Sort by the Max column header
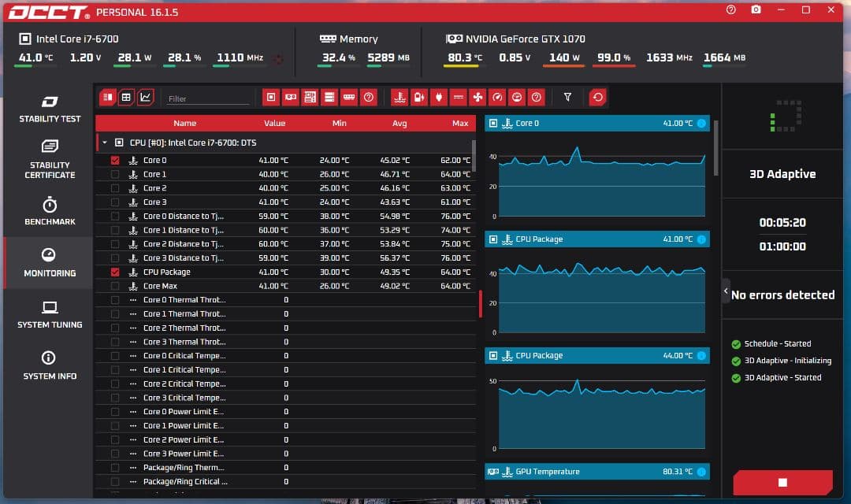 coord(460,123)
